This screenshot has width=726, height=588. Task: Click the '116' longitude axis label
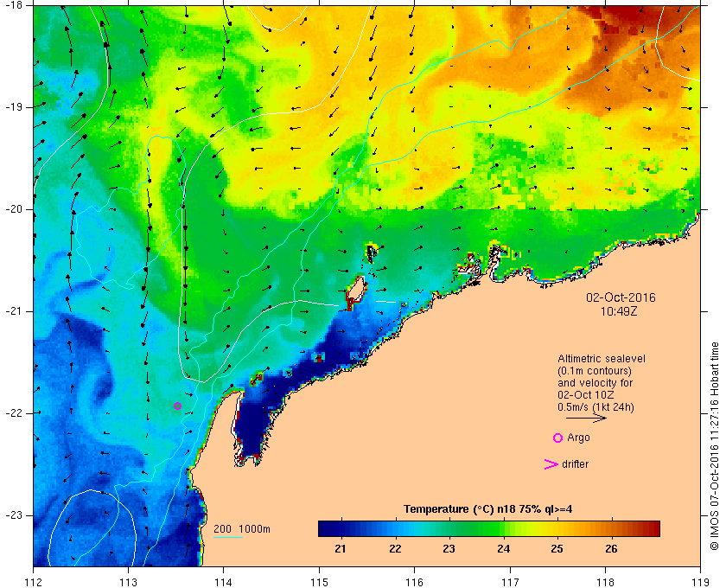click(414, 582)
